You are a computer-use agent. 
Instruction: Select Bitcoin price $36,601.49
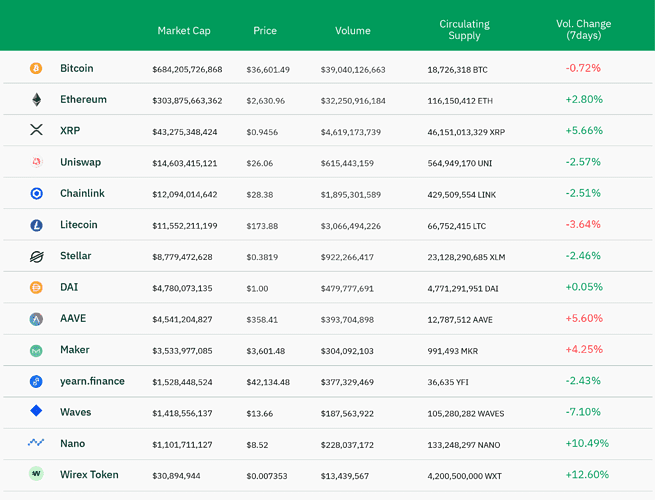tap(268, 70)
